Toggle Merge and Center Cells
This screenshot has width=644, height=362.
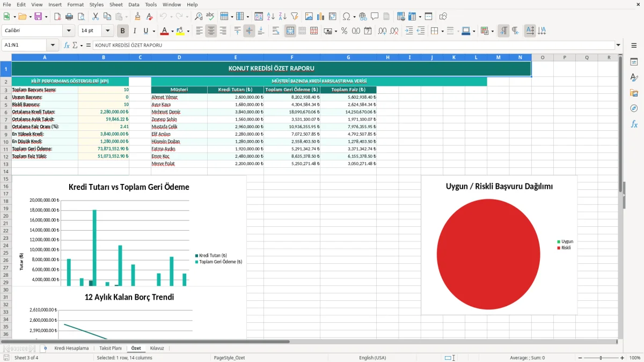(x=290, y=31)
